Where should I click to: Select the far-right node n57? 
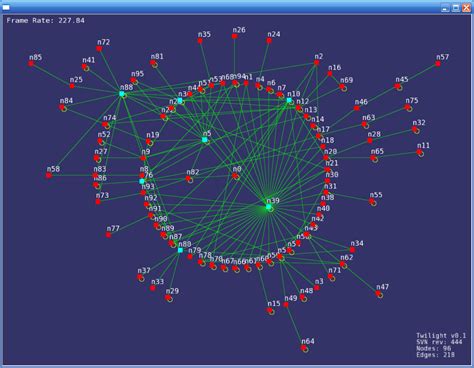pos(438,64)
